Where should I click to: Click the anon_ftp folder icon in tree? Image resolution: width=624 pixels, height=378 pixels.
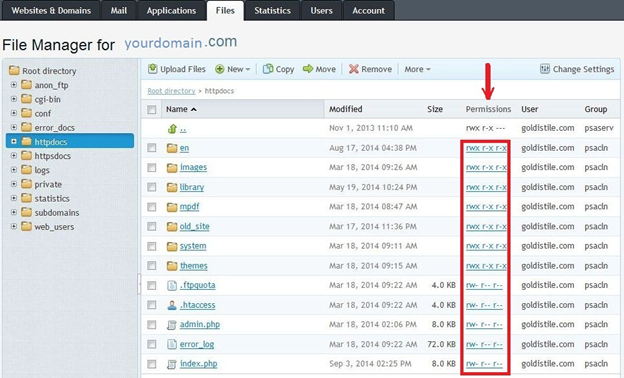26,84
